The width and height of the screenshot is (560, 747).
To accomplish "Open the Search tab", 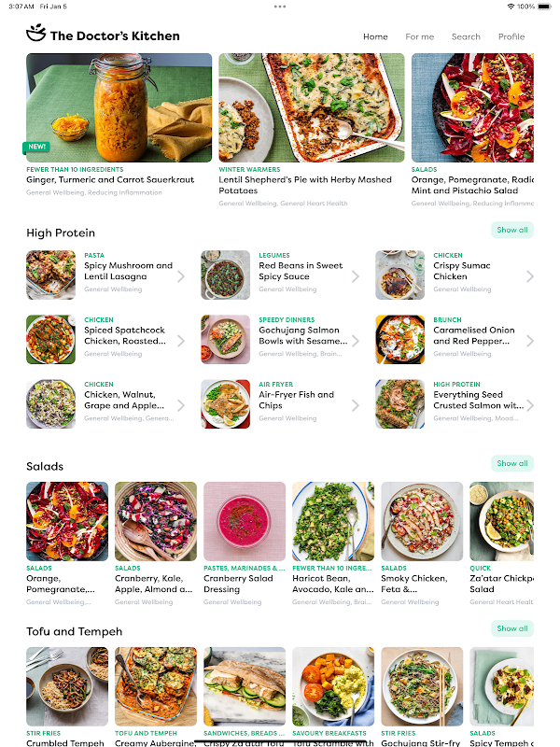I will 466,36.
